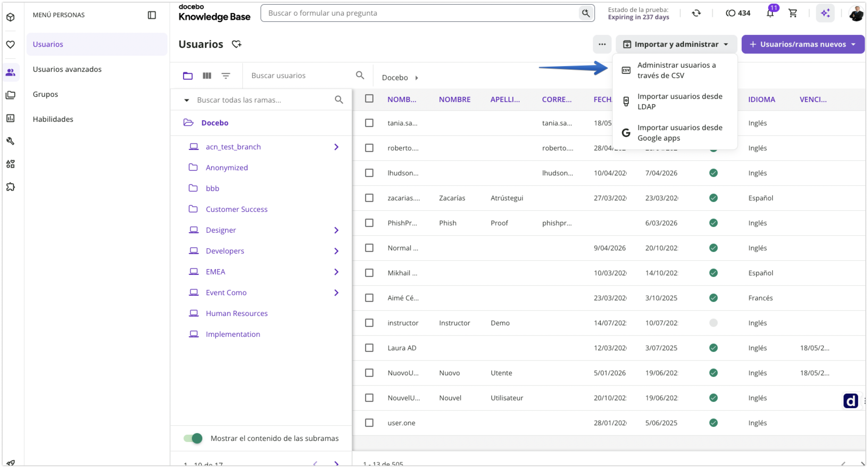Image resolution: width=868 pixels, height=468 pixels.
Task: Open Usuarios in Personas menu
Action: (97, 44)
